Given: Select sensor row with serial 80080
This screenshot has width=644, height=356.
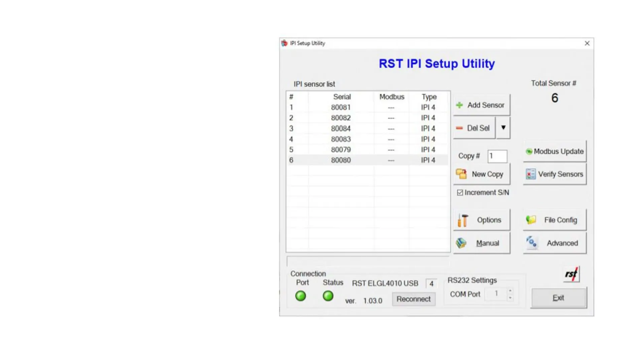Looking at the screenshot, I should (x=368, y=160).
